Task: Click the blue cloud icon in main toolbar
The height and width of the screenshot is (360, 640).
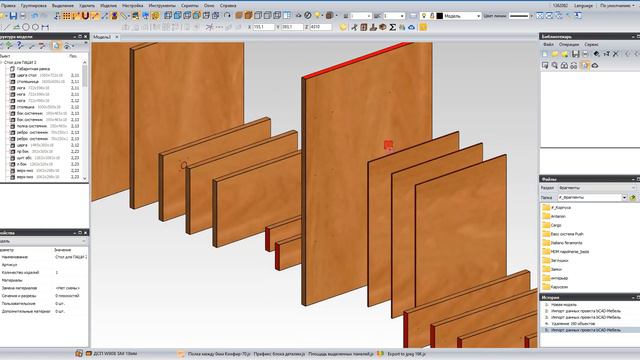Action: [x=411, y=27]
